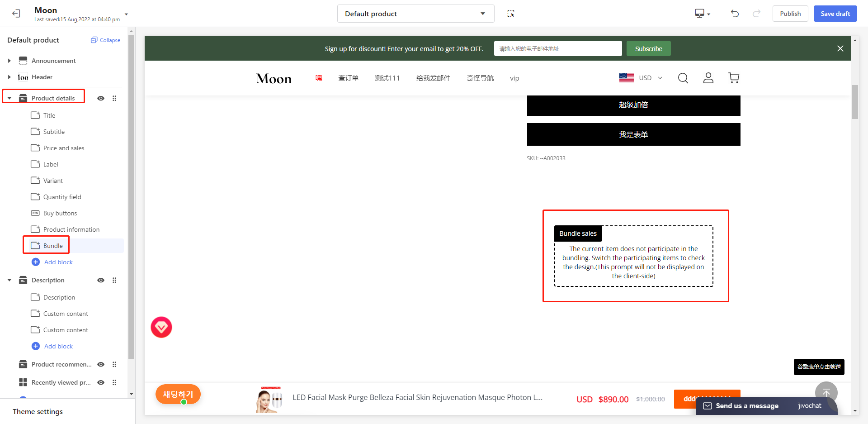Click the account user icon
868x424 pixels.
pyautogui.click(x=708, y=78)
